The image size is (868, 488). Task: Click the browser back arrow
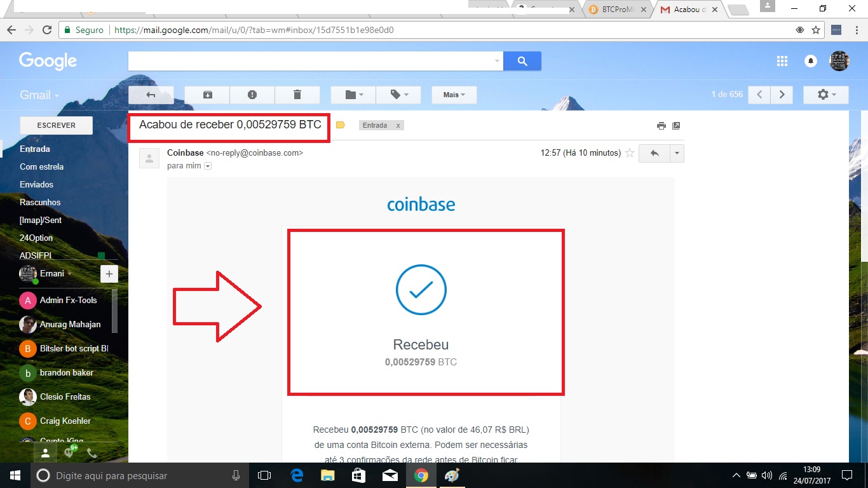pos(11,30)
